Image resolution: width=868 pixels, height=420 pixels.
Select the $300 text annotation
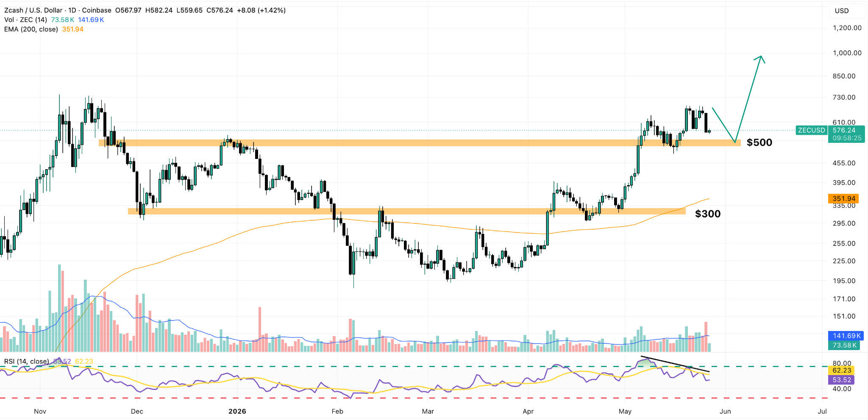[708, 214]
